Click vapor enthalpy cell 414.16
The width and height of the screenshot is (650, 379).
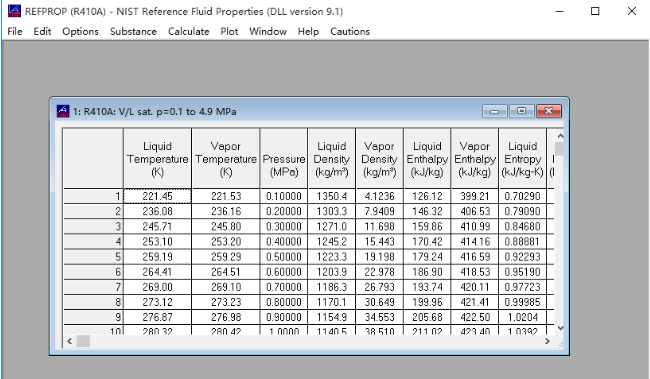click(475, 242)
